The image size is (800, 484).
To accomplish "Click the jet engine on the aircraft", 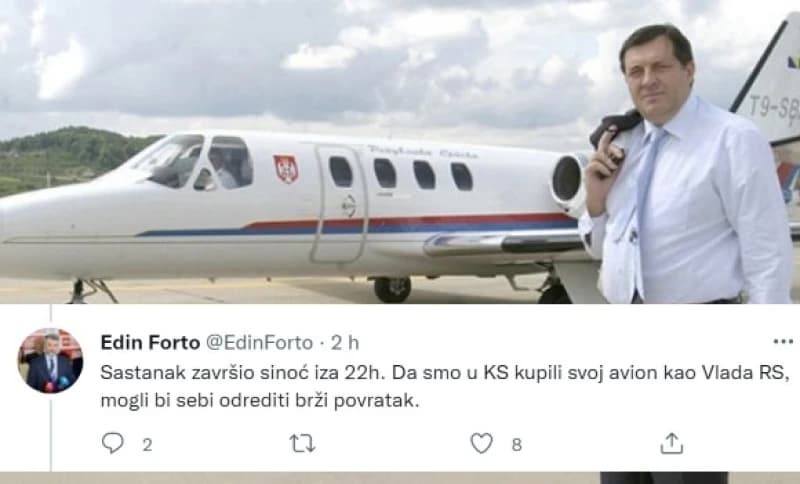I will click(569, 180).
